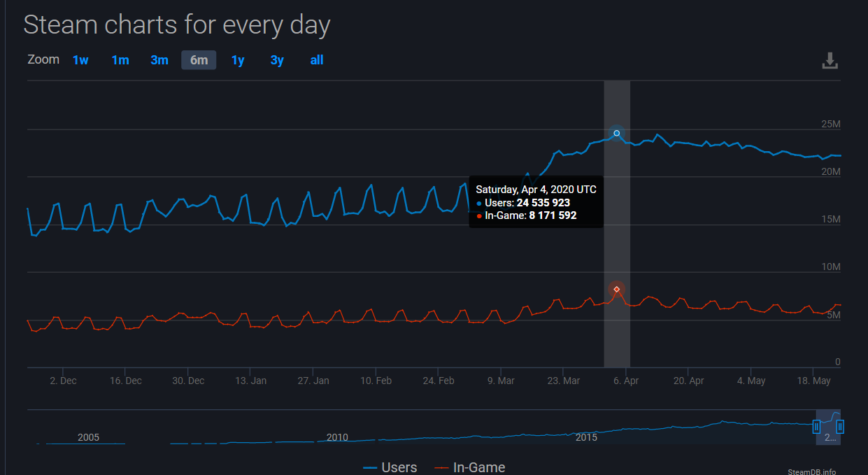Toggle the Users series in legend
Viewport: 868px width, 475px height.
399,467
